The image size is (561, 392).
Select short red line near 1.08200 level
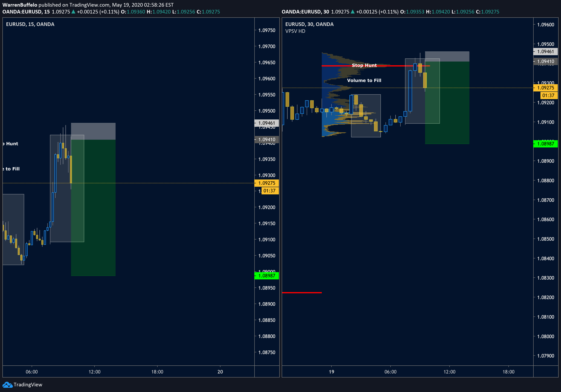point(302,293)
